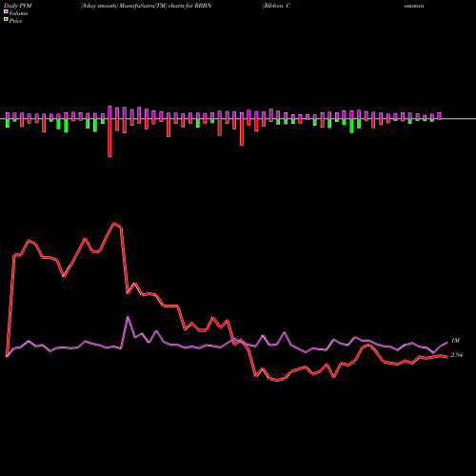Click the 1M volume end label
This screenshot has height=476, width=476.
click(455, 341)
